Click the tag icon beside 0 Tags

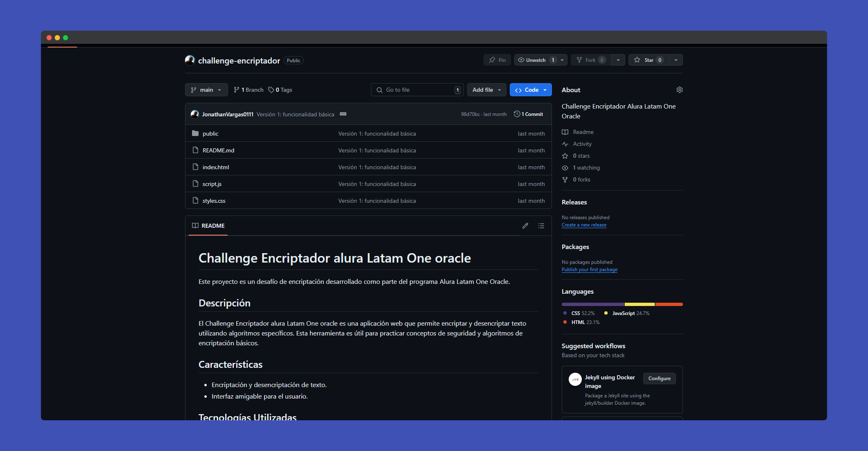271,90
